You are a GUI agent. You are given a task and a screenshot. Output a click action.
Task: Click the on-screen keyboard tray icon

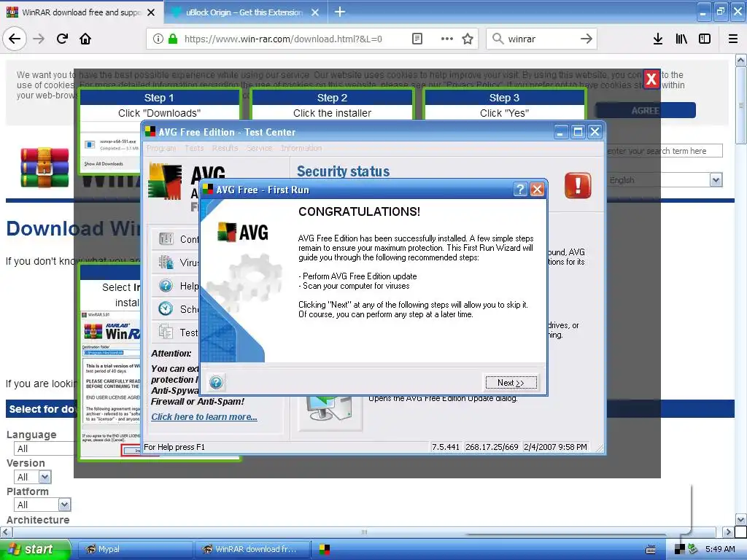650,550
